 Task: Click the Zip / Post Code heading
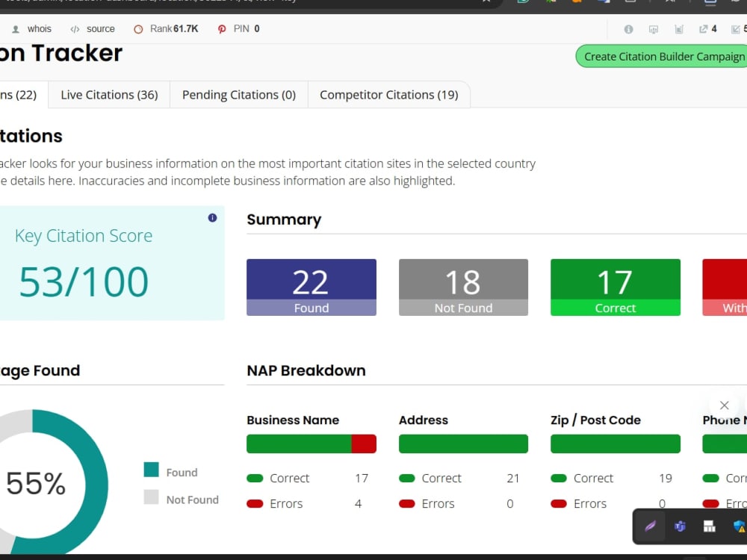pos(595,420)
